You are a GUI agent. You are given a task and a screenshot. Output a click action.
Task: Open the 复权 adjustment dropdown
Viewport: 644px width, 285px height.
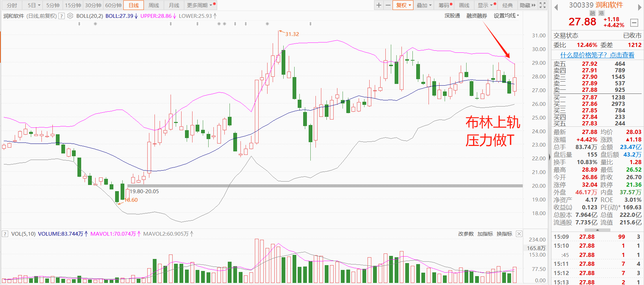pyautogui.click(x=403, y=5)
